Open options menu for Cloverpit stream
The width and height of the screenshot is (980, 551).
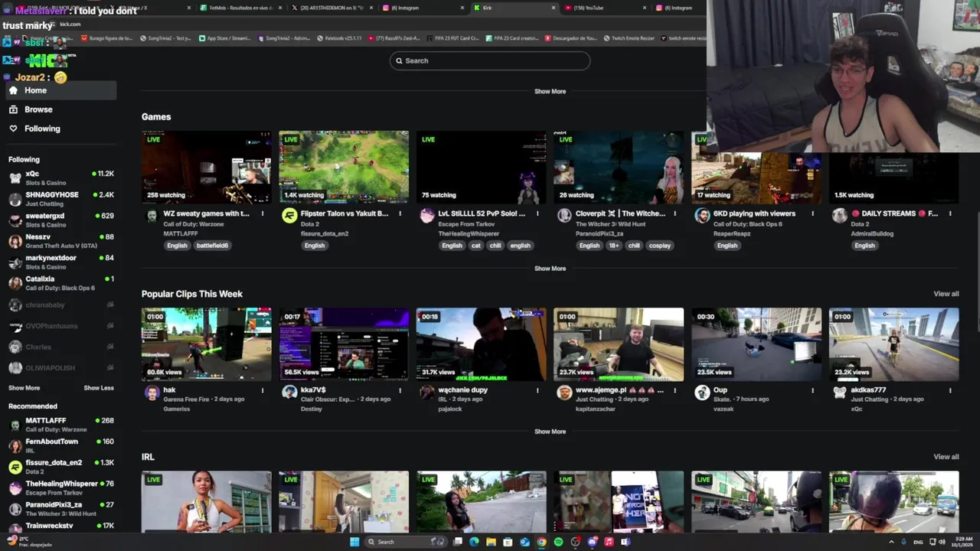675,214
